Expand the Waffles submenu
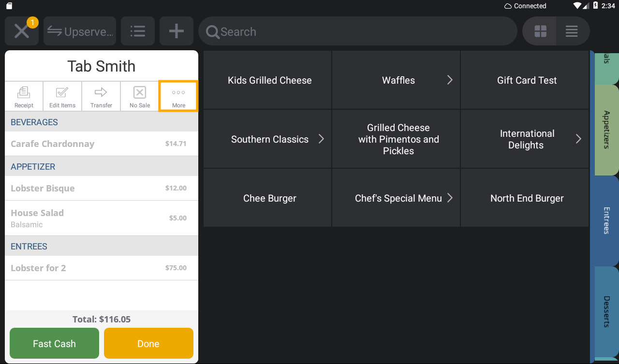The image size is (619, 364). point(396,80)
